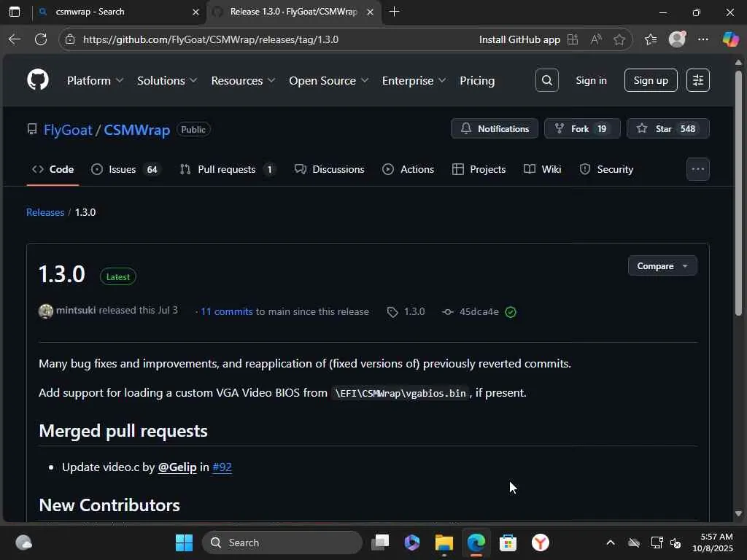Open the CSMWrap repository name link
This screenshot has width=747, height=560.
[136, 130]
